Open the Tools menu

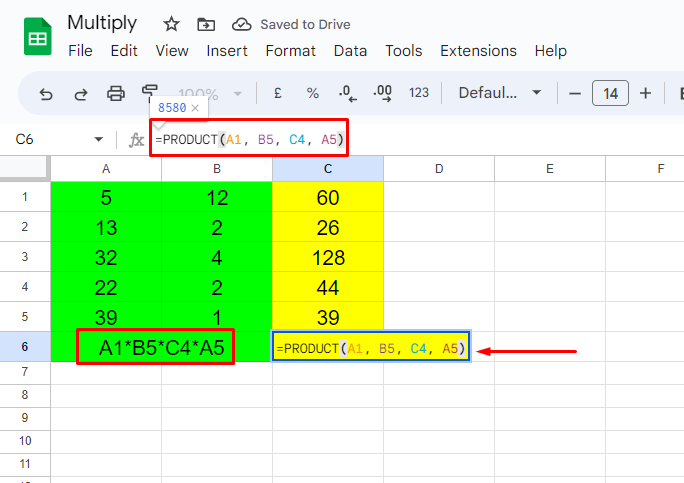click(404, 51)
